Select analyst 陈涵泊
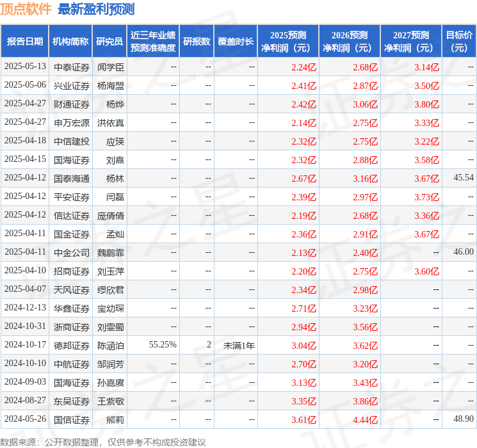Viewport: 477px width, 448px height. click(110, 346)
